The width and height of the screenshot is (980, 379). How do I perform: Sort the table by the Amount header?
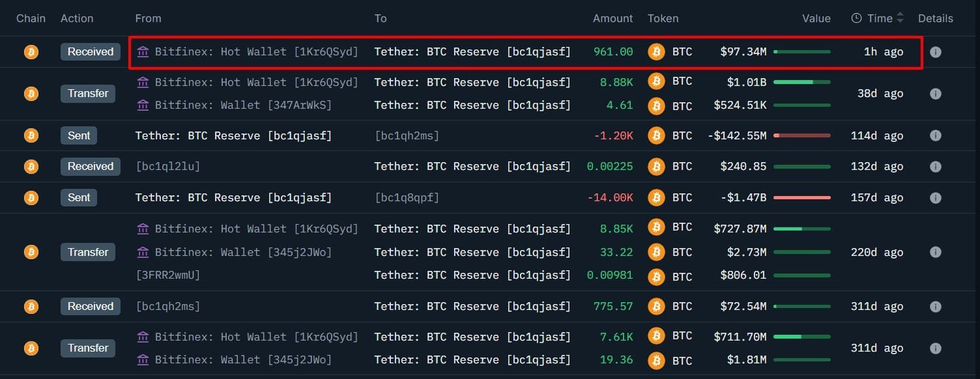click(612, 18)
